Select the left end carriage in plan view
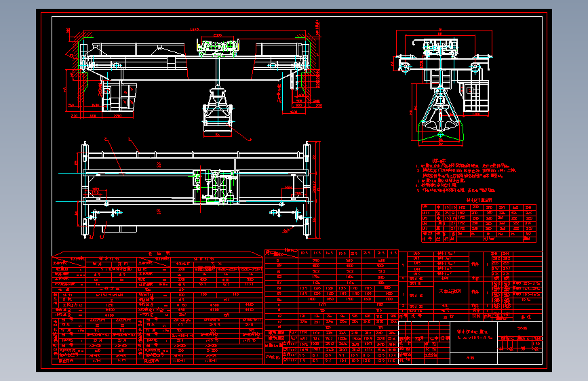This screenshot has width=588, height=381. pyautogui.click(x=85, y=190)
